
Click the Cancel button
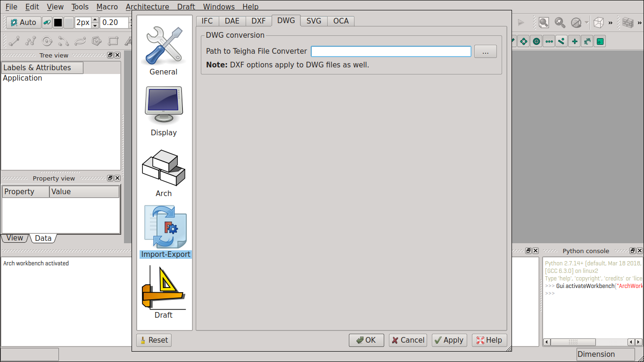click(x=408, y=340)
